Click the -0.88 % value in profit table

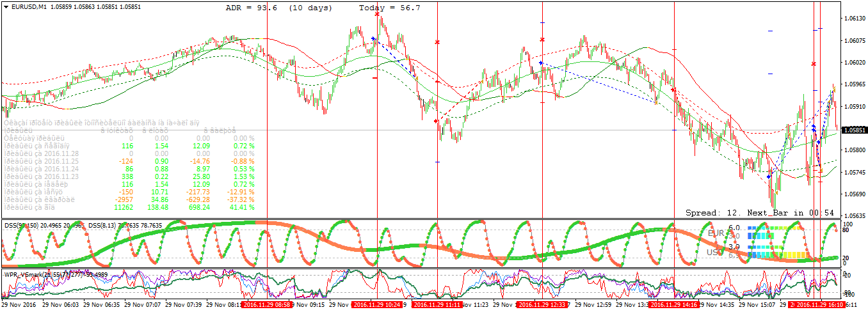click(x=242, y=162)
